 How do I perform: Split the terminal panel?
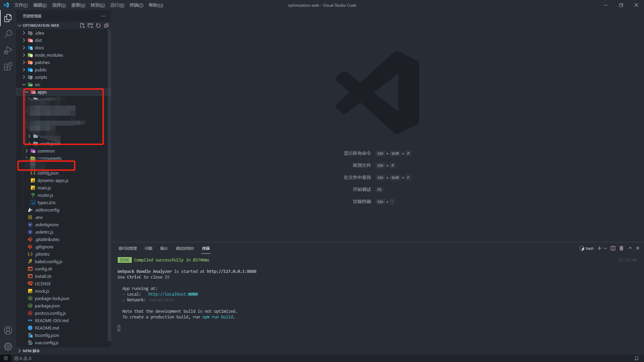[613, 248]
